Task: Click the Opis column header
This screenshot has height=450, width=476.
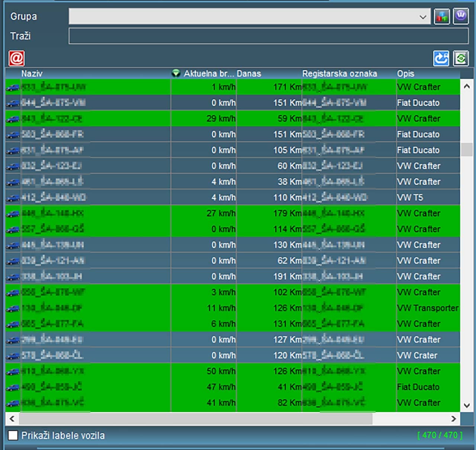Action: tap(405, 74)
